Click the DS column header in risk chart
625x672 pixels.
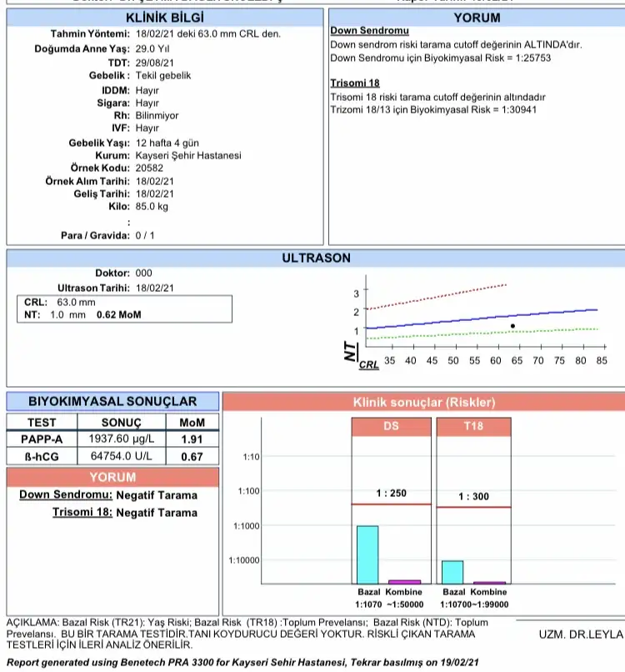click(x=391, y=426)
